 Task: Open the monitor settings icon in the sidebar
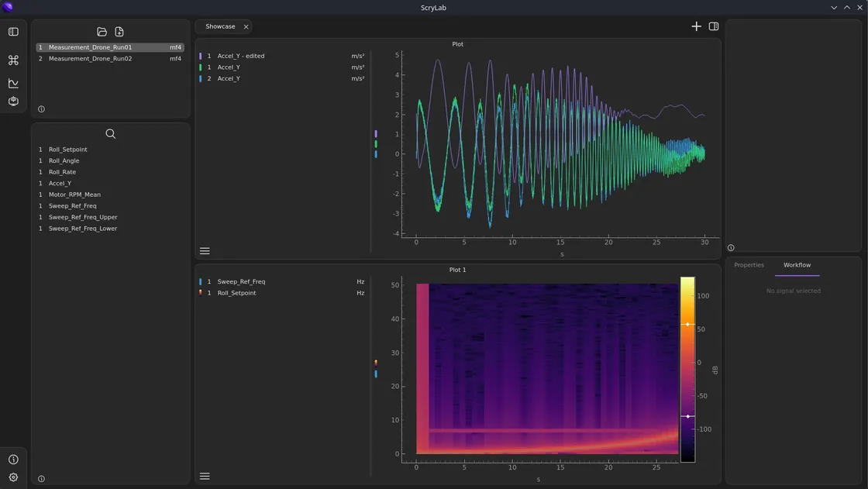[12, 100]
